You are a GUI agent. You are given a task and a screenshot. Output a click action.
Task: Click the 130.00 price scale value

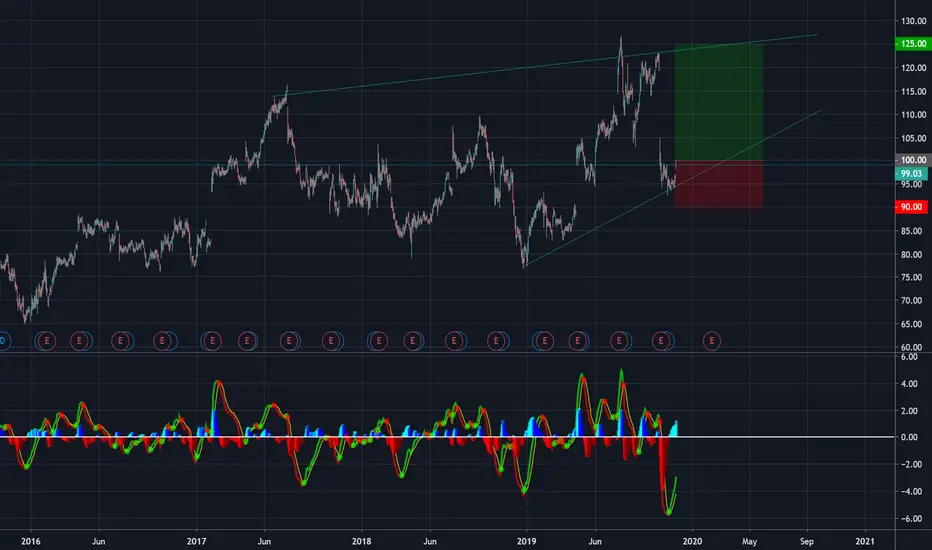(x=914, y=21)
